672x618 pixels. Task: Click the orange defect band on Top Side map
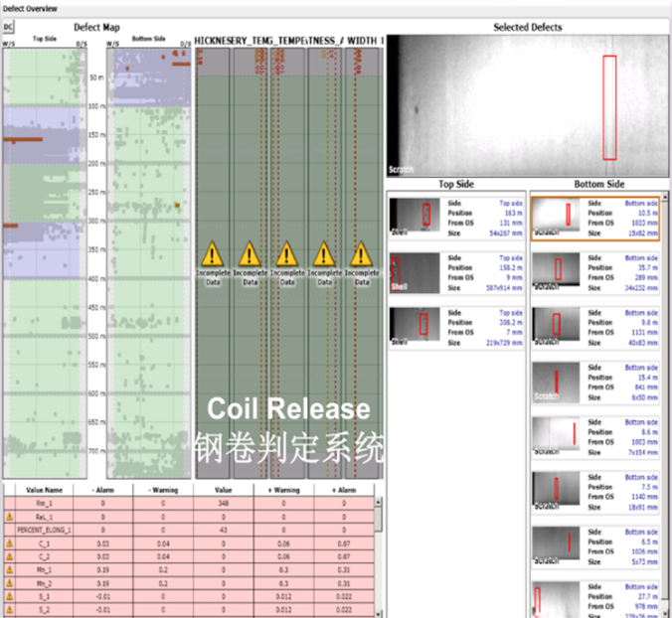click(x=30, y=142)
